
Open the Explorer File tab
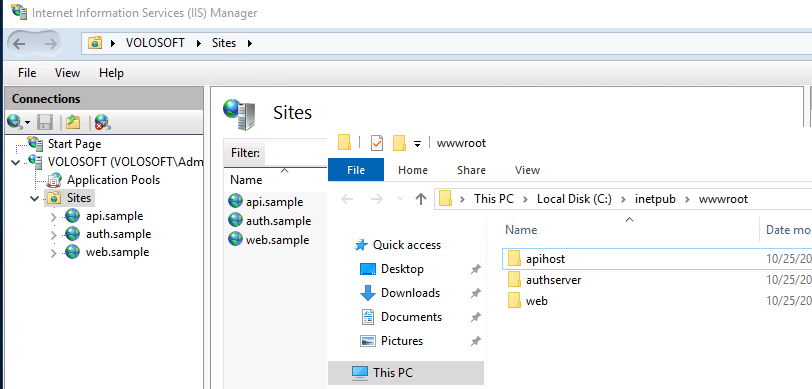(356, 170)
